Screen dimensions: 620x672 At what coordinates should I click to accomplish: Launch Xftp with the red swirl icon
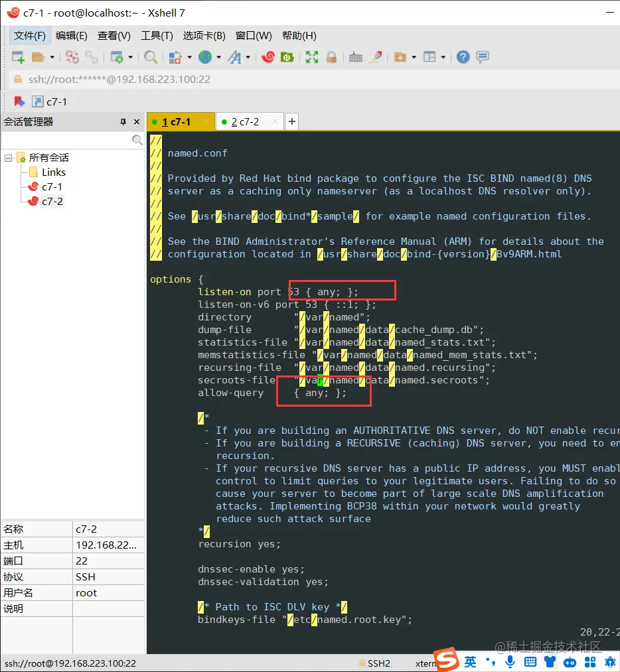[268, 57]
